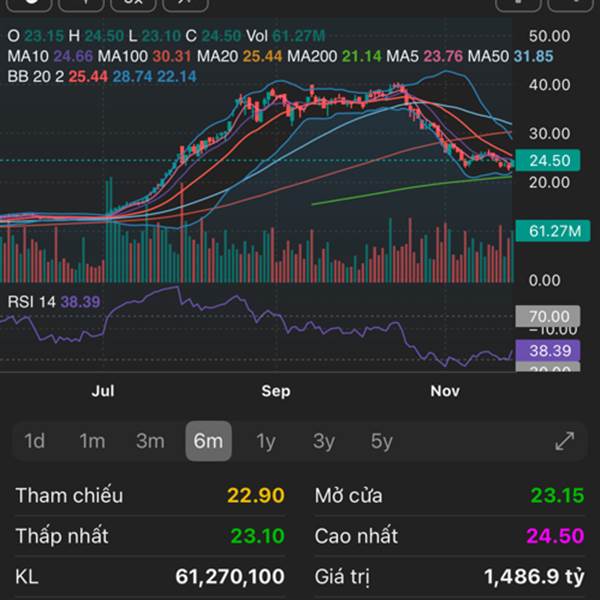This screenshot has height=600, width=600.
Task: Tap the active 6m range button
Action: point(208,441)
